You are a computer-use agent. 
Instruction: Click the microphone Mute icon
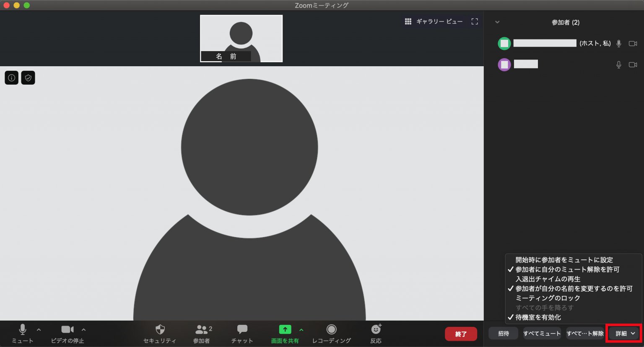(23, 330)
